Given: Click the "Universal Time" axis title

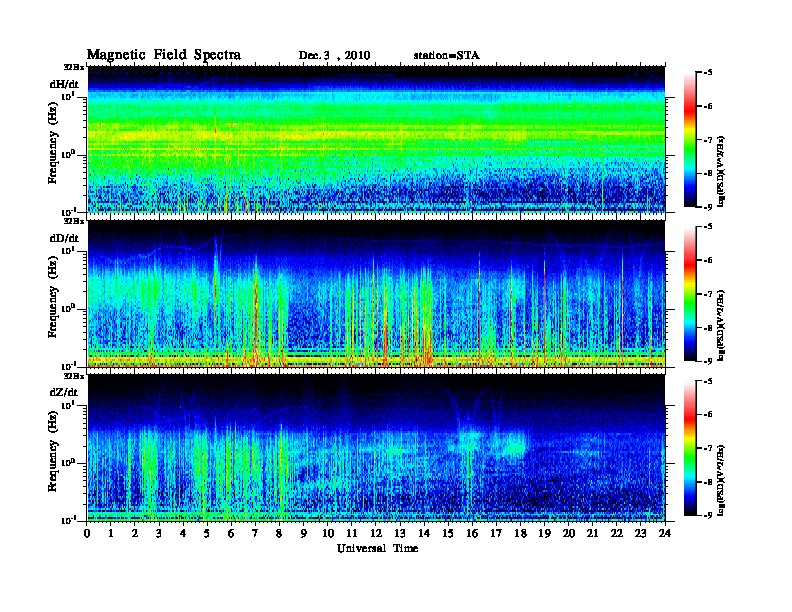Looking at the screenshot, I should click(x=378, y=548).
